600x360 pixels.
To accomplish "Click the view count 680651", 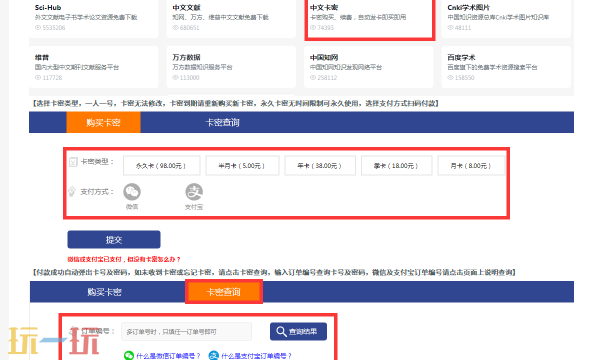I will 189,28.
